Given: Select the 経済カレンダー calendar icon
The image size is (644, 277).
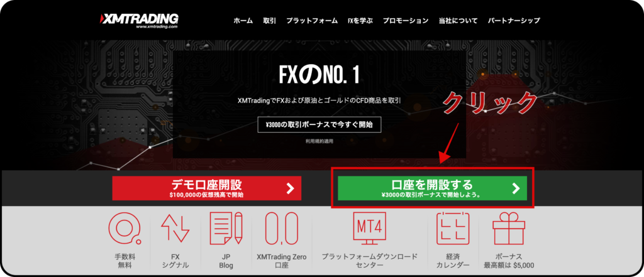Looking at the screenshot, I should [453, 228].
